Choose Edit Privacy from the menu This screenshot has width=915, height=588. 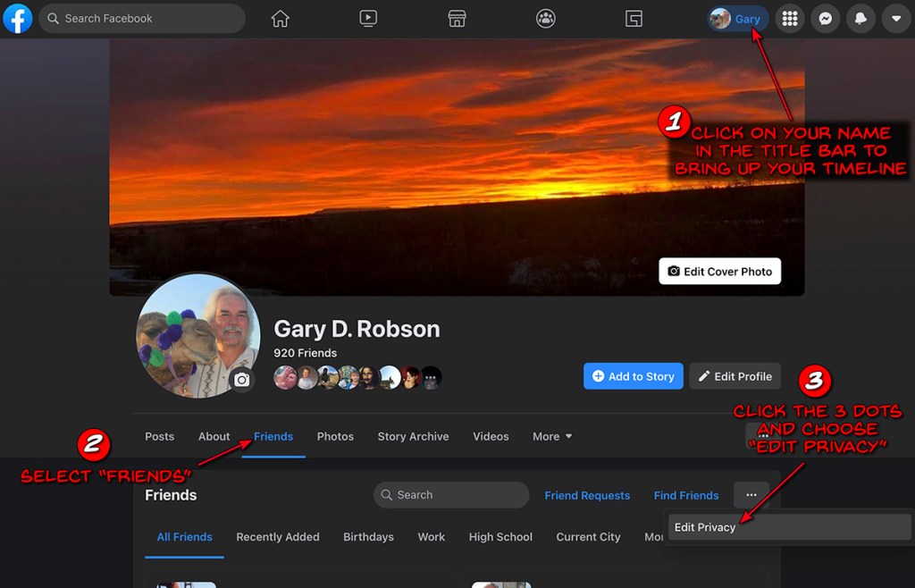705,527
